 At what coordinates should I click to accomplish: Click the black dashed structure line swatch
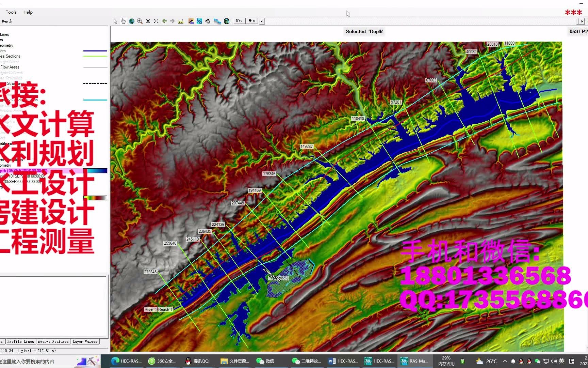point(95,83)
